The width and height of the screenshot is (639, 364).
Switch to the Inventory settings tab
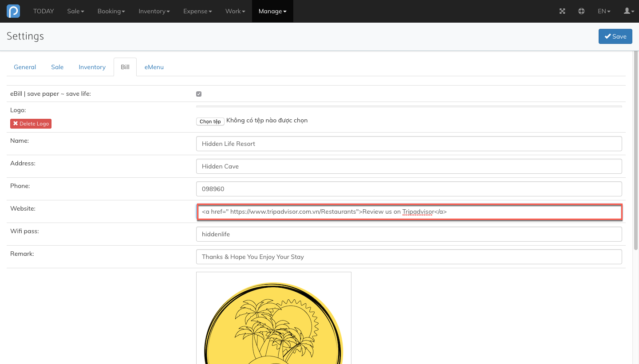tap(92, 67)
